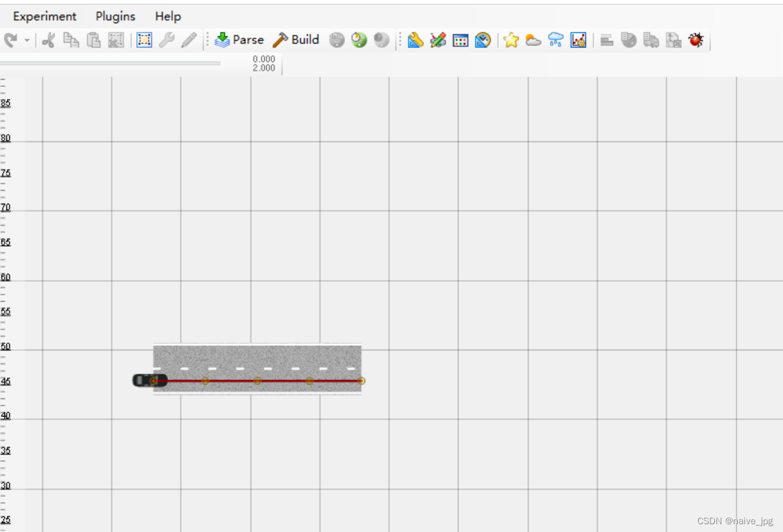
Task: Click the Parse button
Action: tap(239, 40)
